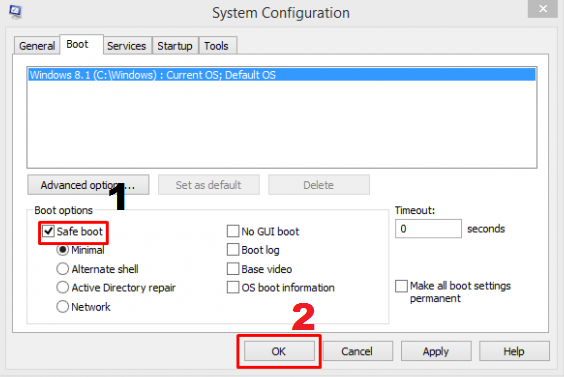
Task: Click the System Configuration title bar icon
Action: click(15, 12)
